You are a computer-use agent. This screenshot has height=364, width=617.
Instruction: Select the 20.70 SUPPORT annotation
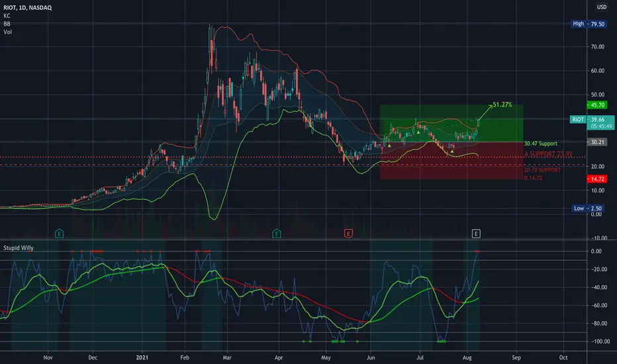click(x=542, y=170)
